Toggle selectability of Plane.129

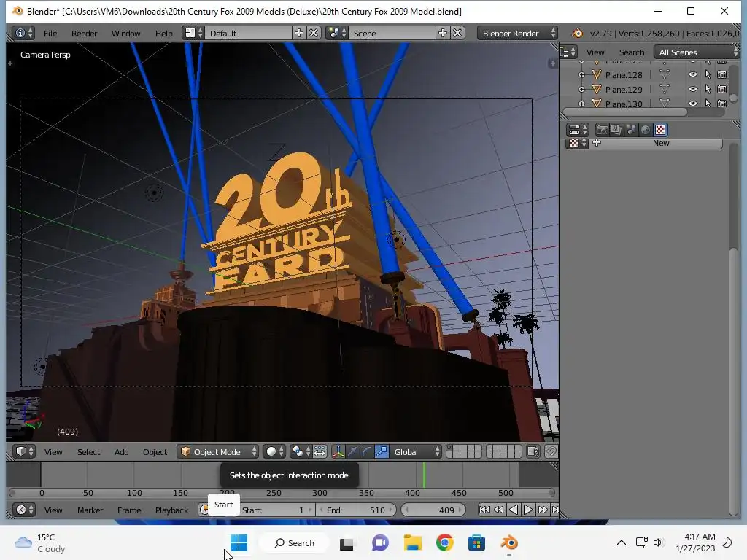(x=708, y=89)
